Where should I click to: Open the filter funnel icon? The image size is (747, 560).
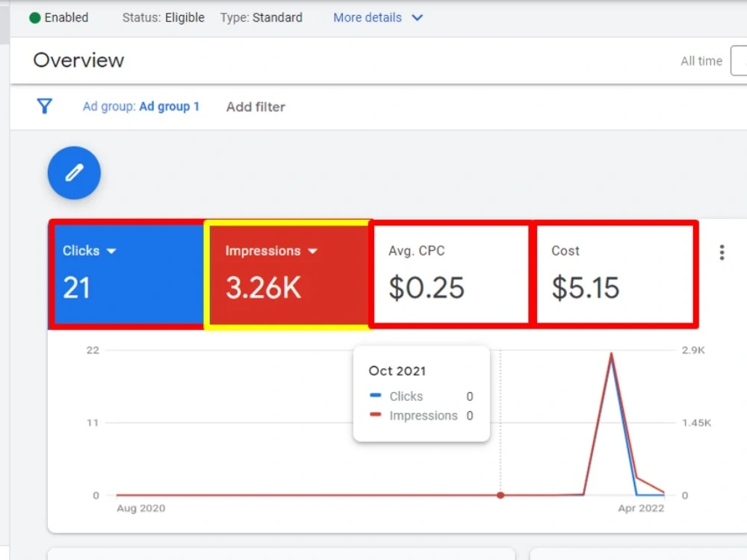[44, 106]
